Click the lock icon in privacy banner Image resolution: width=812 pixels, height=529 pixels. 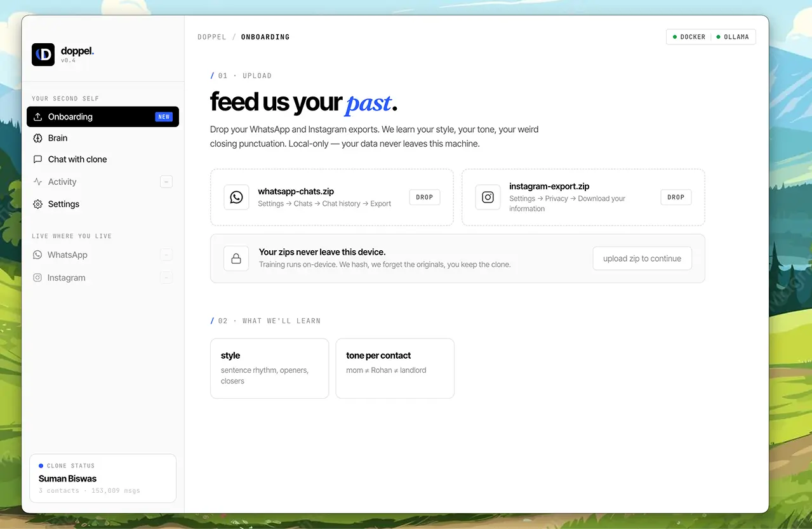236,258
